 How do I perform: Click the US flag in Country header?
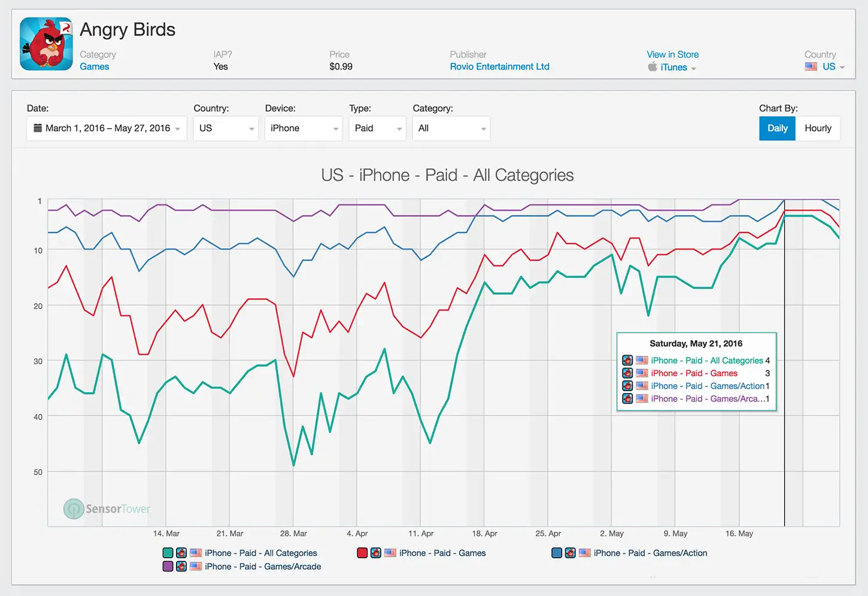click(x=811, y=66)
